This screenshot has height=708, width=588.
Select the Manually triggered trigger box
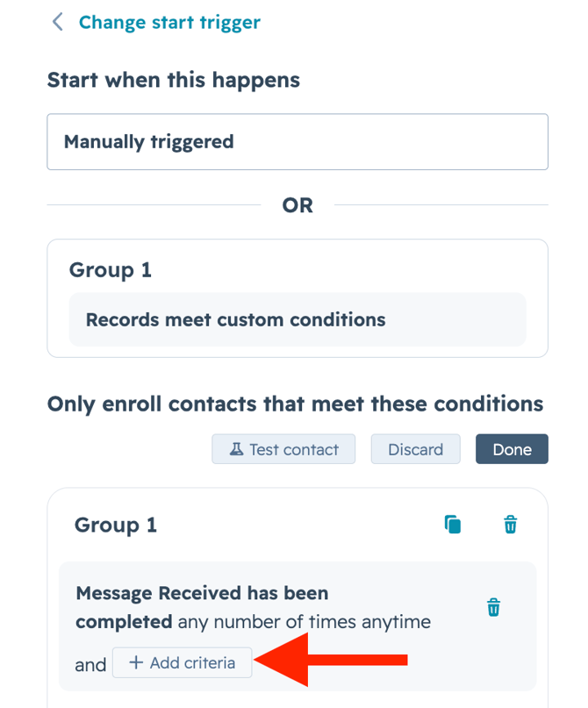(x=297, y=141)
